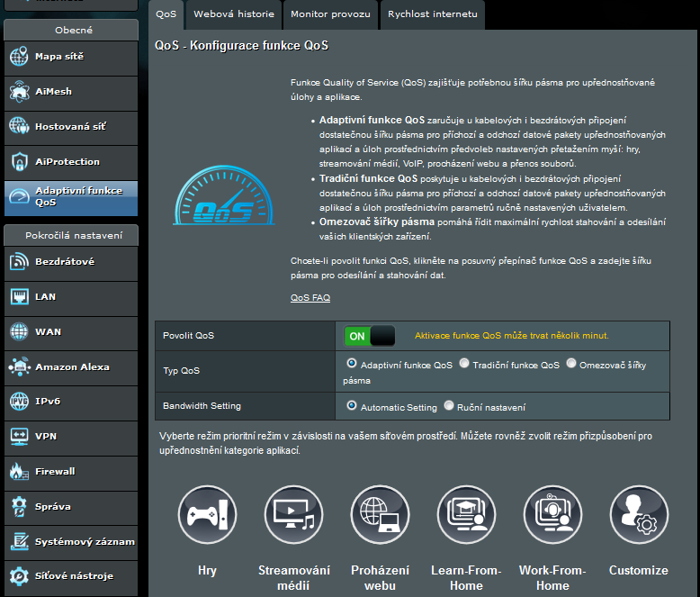Viewport: 700px width, 597px height.
Task: Select Tradiční funkce QoS radio button
Action: (464, 365)
